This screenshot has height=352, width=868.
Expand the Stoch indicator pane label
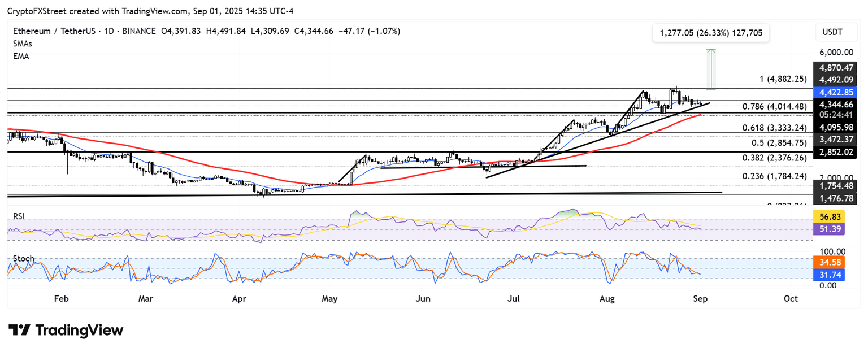24,259
